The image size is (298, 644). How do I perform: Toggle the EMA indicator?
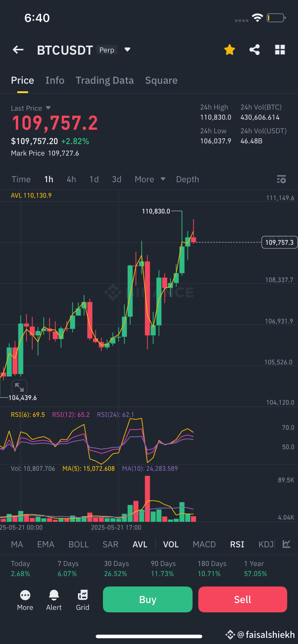click(x=46, y=544)
